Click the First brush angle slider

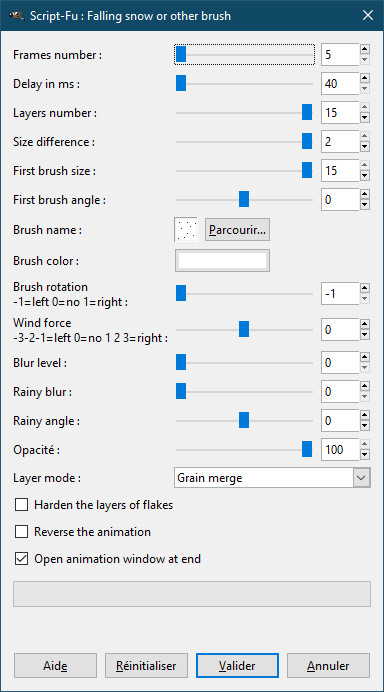pos(245,199)
